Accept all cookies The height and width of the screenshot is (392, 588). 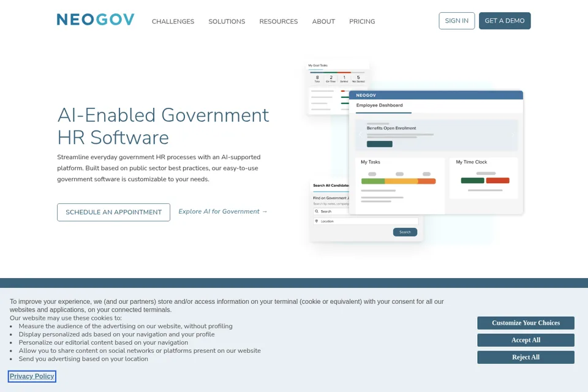[x=526, y=340]
